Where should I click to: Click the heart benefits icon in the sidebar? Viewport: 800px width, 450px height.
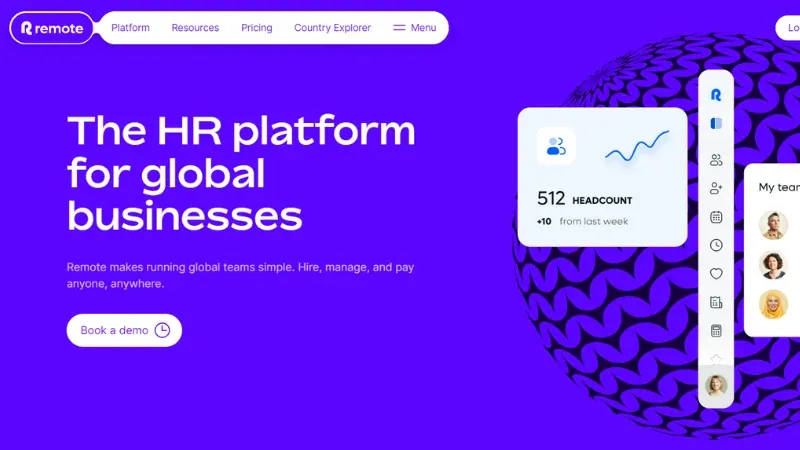(x=716, y=274)
